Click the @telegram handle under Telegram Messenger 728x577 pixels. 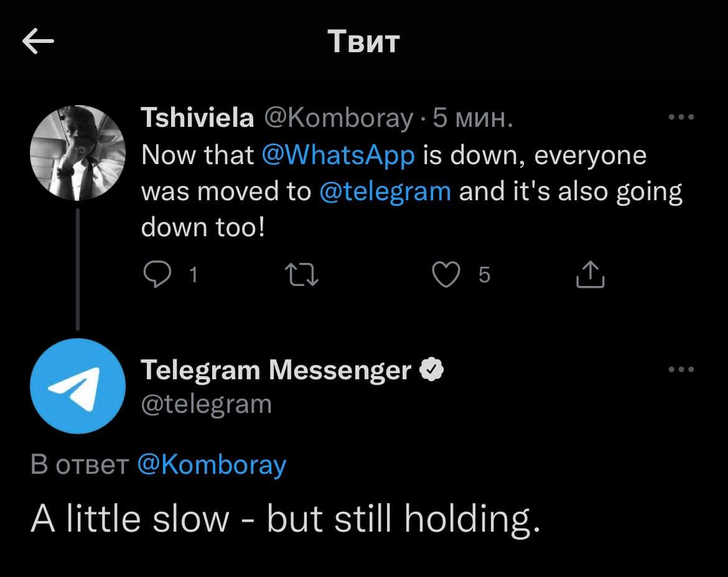click(x=207, y=404)
